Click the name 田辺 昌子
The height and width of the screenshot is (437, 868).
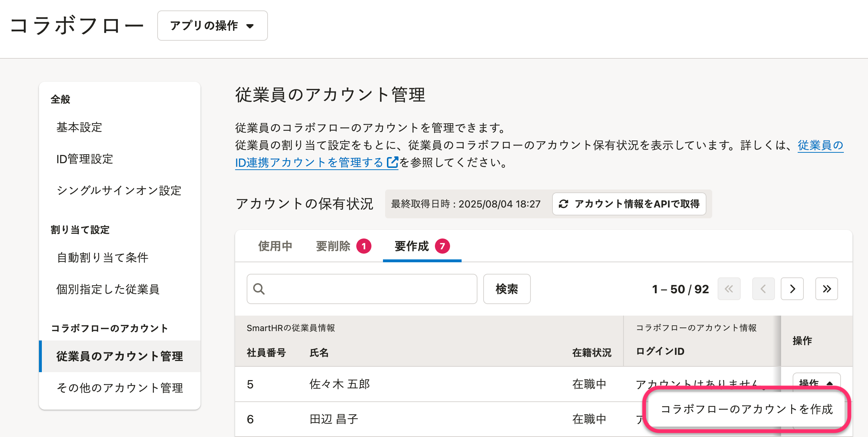(x=334, y=419)
